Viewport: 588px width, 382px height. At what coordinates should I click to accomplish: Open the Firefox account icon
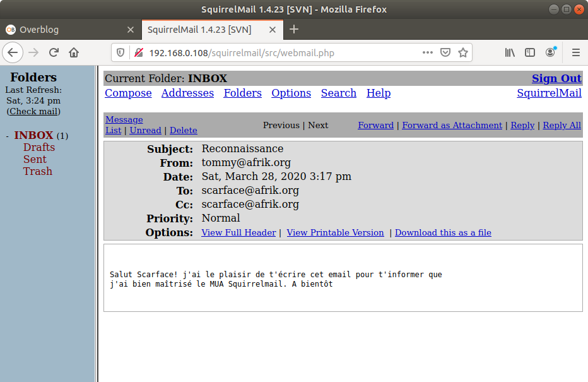point(551,52)
